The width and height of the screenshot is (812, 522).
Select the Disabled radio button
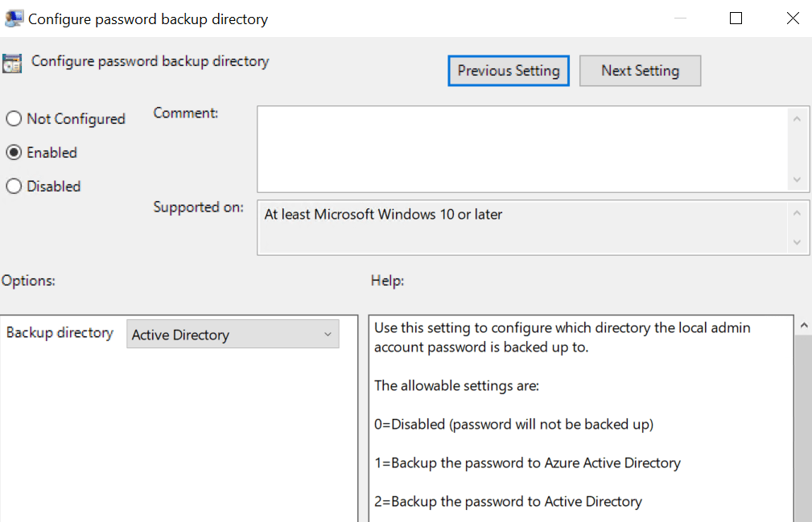(14, 187)
